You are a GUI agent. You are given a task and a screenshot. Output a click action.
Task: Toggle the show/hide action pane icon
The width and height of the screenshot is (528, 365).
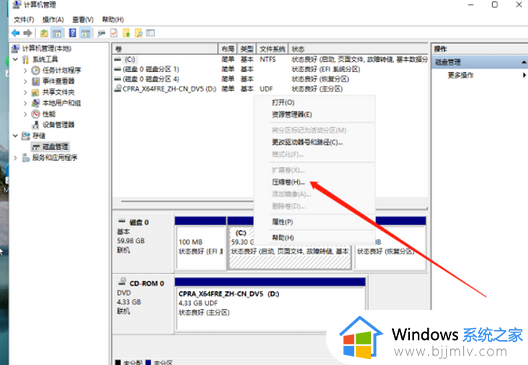coord(86,33)
